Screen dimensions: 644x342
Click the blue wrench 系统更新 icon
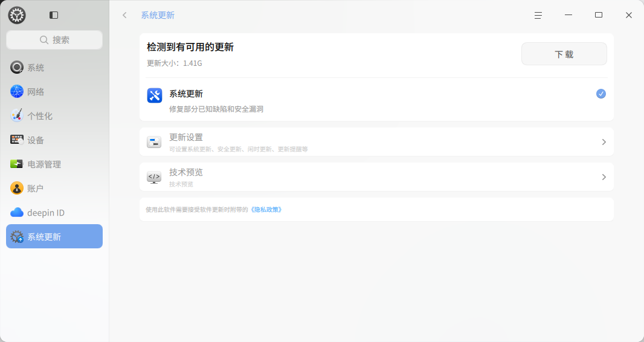[155, 95]
